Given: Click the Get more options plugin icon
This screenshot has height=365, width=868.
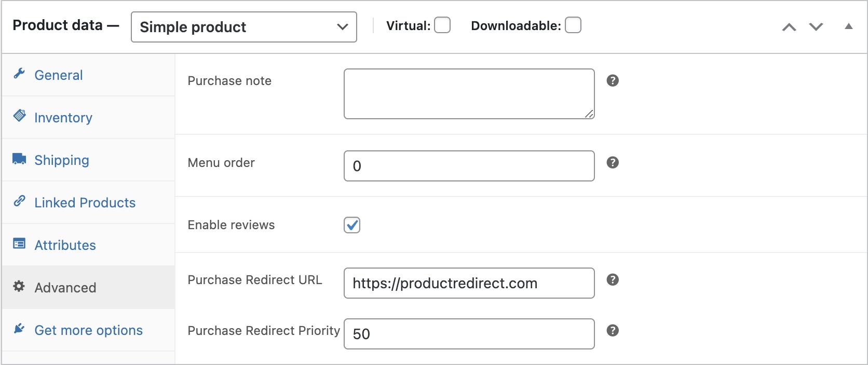Looking at the screenshot, I should (x=19, y=329).
